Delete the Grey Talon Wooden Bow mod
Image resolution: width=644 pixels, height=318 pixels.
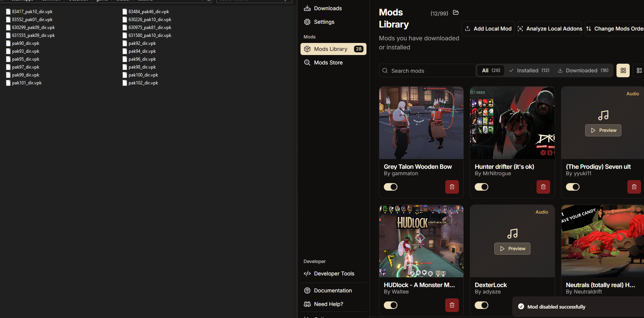(452, 187)
